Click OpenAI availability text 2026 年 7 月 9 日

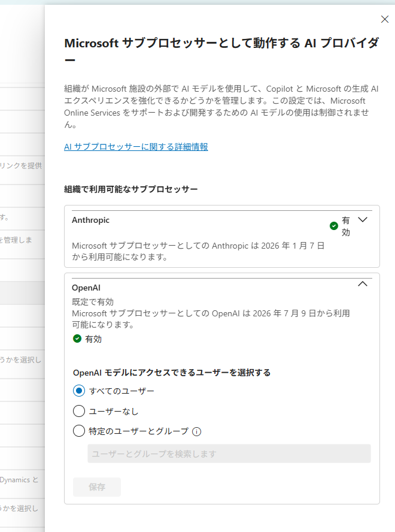(x=284, y=313)
